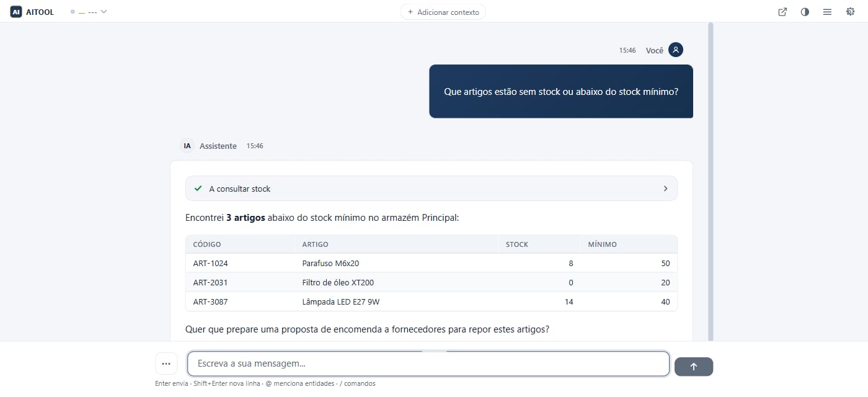Send the message with the arrow button
The height and width of the screenshot is (397, 868).
point(694,367)
